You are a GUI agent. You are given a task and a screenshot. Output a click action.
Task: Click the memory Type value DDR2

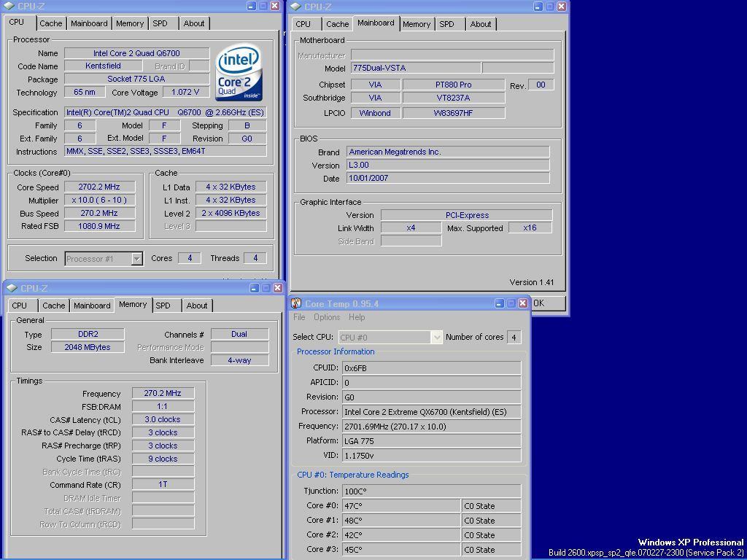(x=88, y=334)
